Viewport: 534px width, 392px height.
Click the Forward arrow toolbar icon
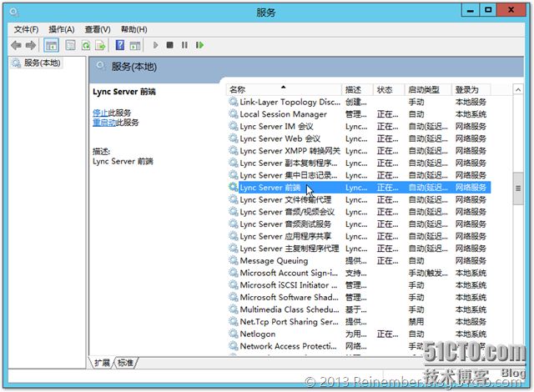click(31, 45)
